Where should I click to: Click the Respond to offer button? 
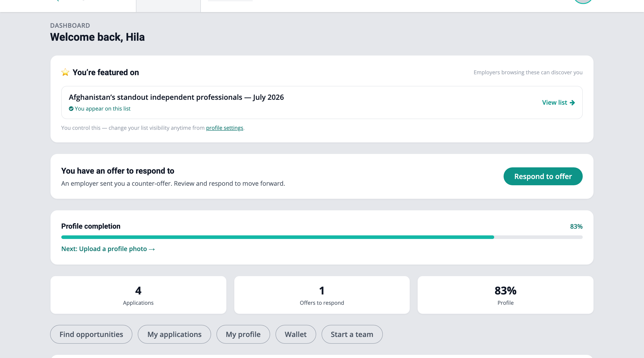click(x=543, y=176)
